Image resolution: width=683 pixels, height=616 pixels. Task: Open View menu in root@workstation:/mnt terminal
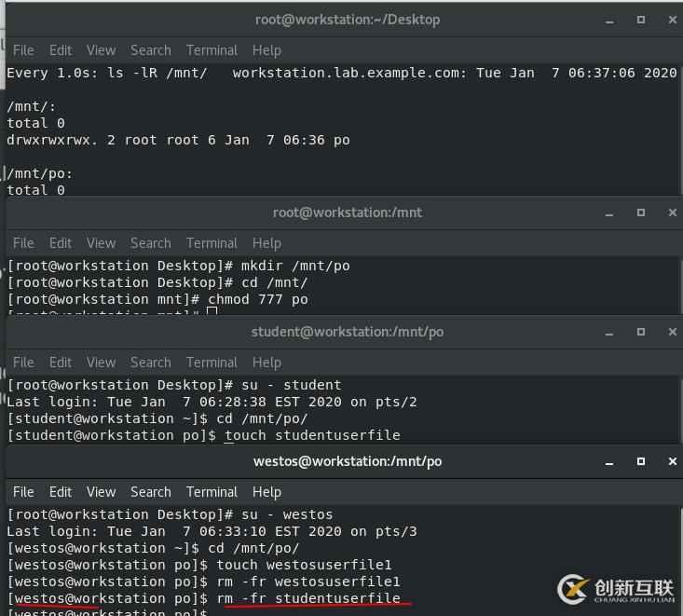pos(101,243)
